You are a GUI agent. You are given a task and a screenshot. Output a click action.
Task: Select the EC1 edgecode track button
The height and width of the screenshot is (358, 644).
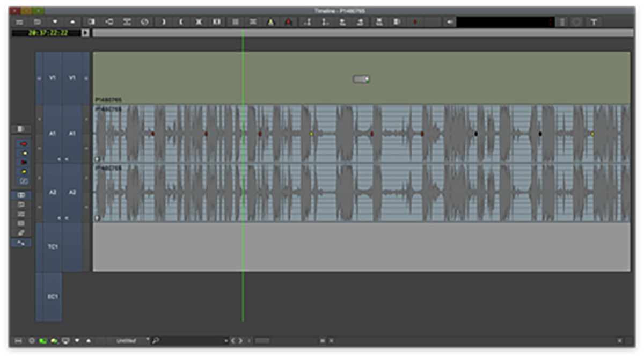(53, 297)
